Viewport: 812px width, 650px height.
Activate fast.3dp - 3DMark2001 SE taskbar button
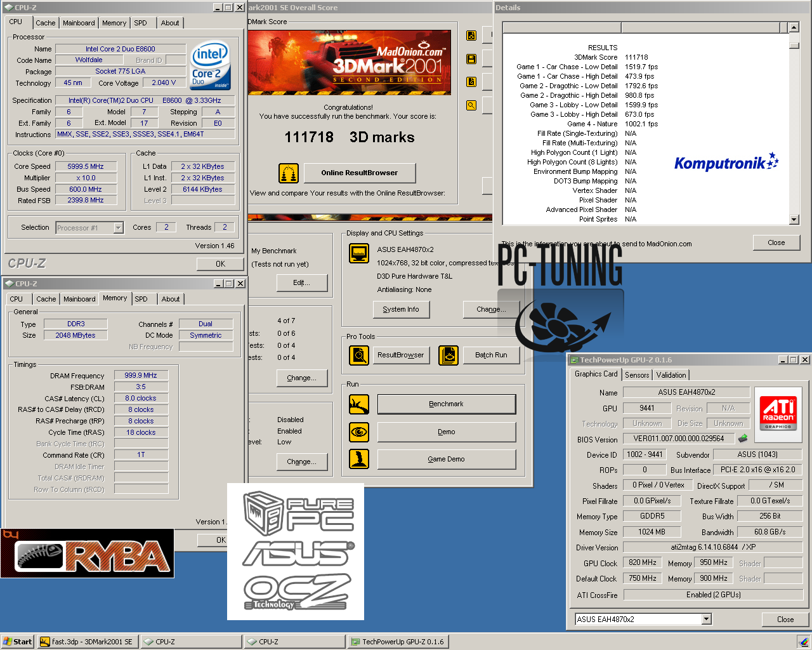[88, 642]
